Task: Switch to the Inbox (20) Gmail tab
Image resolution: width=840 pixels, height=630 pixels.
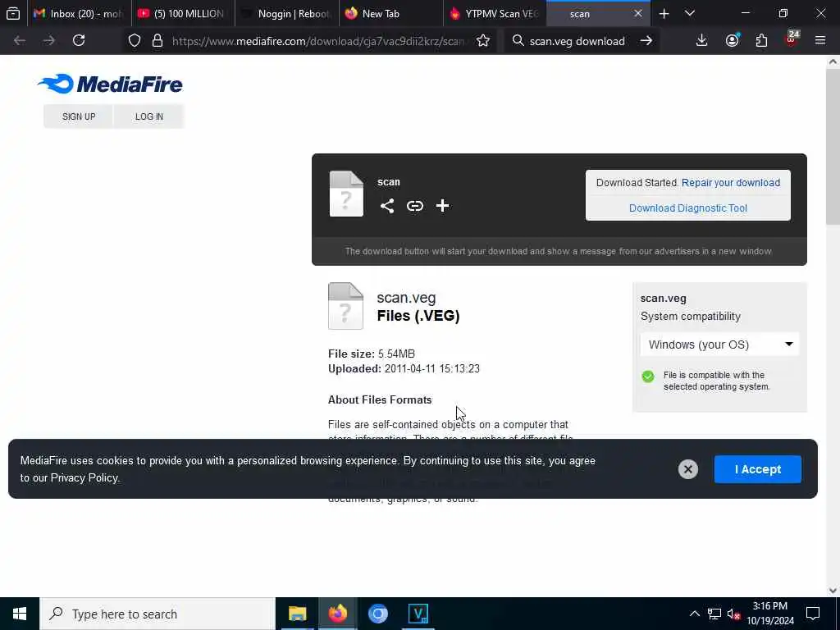Action: tap(78, 13)
